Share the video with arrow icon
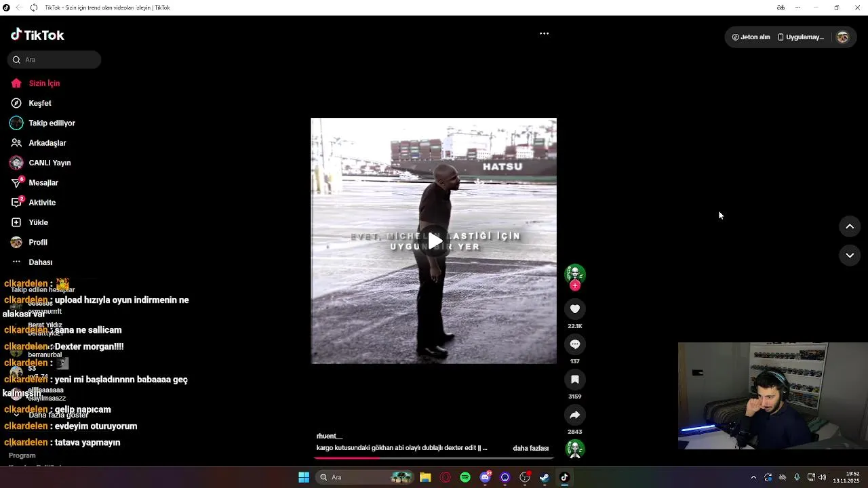 pyautogui.click(x=575, y=415)
